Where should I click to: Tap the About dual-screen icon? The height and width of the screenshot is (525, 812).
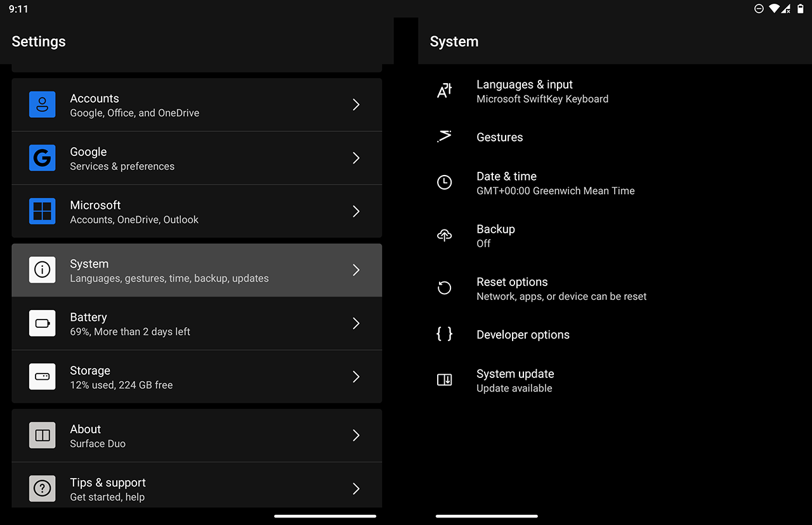(43, 436)
